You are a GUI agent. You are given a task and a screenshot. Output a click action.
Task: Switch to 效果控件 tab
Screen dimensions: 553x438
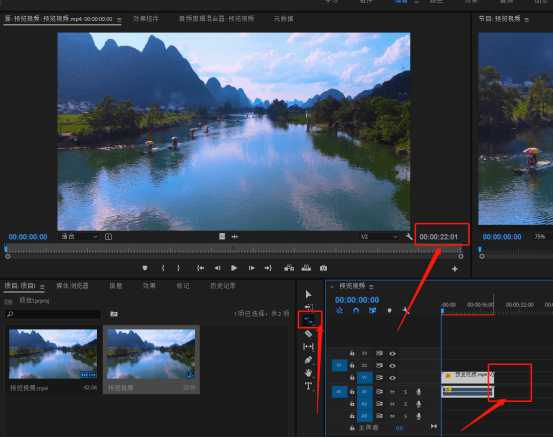point(146,19)
